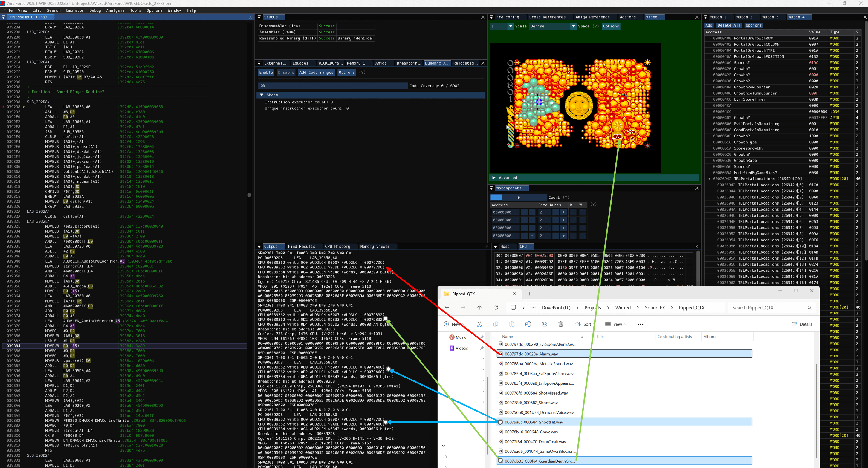868x468 pixels.
Task: Click the Up one level arrow
Action: 479,307
